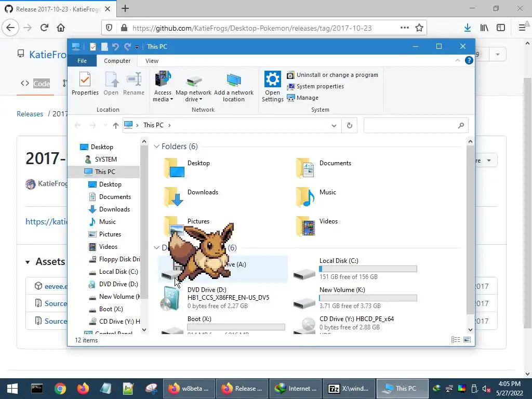The height and width of the screenshot is (399, 532).
Task: Open DVD Drive (D:) in navigation pane
Action: tap(118, 284)
